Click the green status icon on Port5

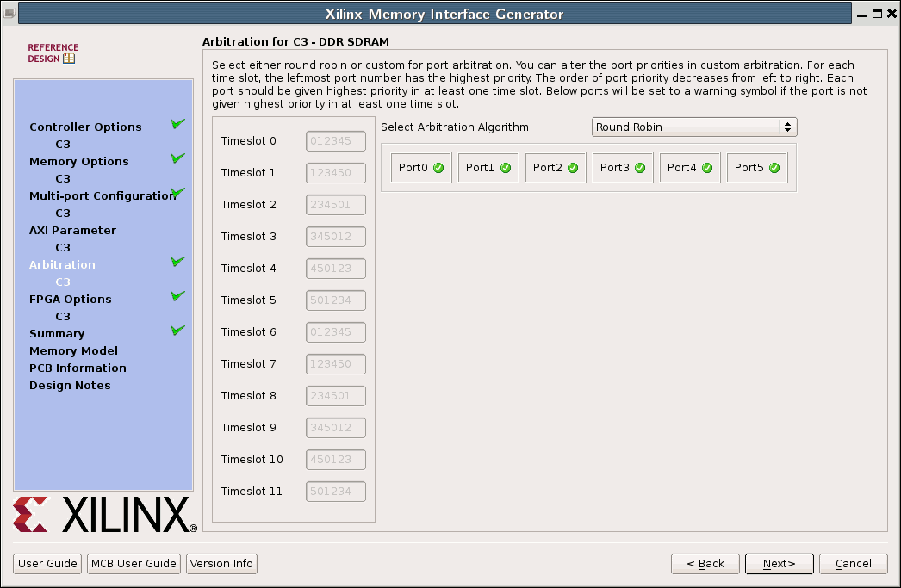[774, 168]
